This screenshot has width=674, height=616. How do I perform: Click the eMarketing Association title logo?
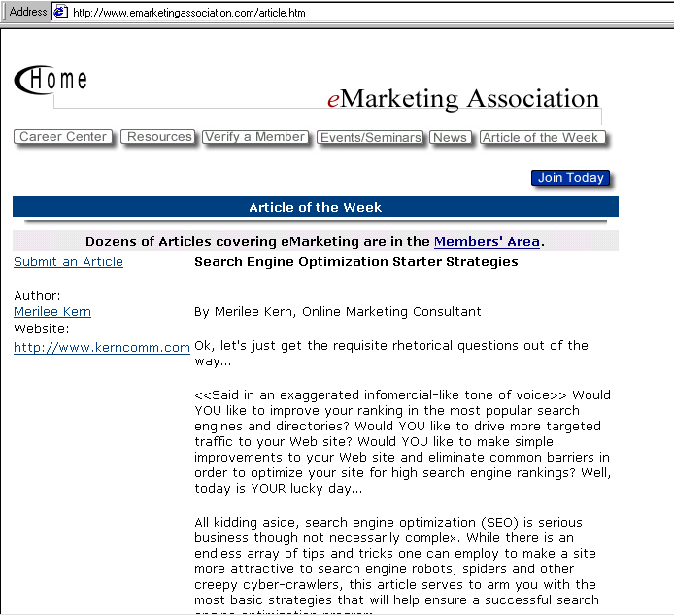(x=463, y=99)
